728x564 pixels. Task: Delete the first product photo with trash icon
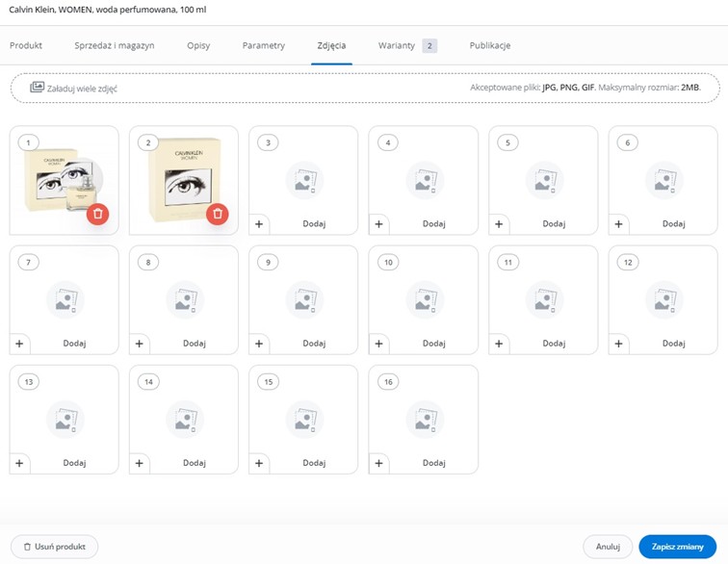97,214
